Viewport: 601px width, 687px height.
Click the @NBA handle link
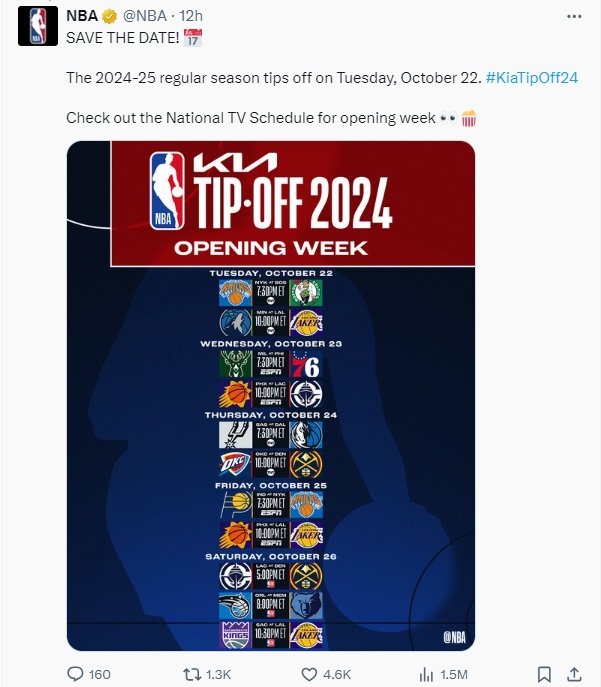coord(145,16)
